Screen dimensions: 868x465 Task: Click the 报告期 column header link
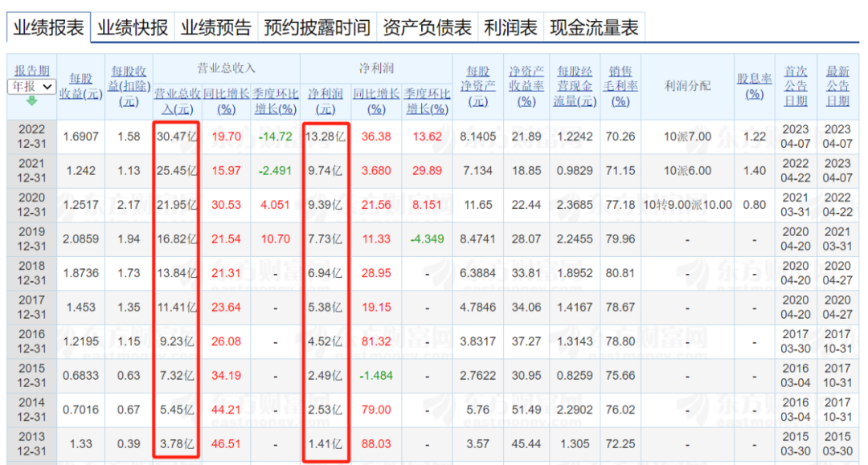(32, 71)
